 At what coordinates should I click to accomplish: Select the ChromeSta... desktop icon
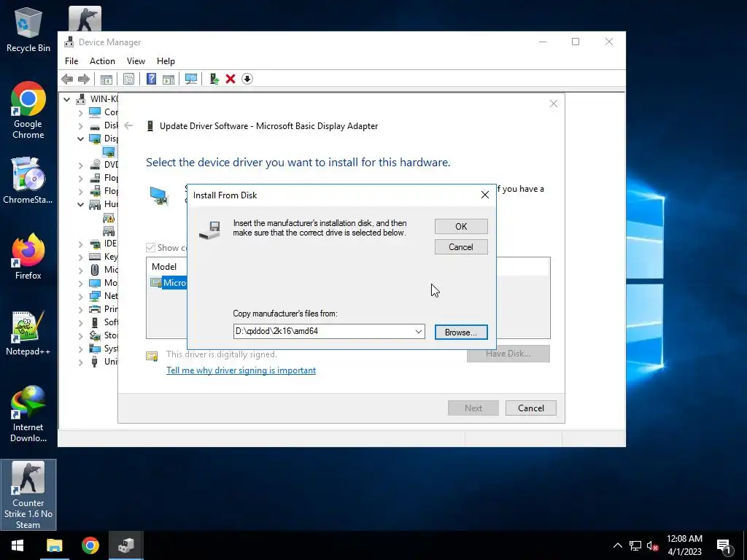(28, 181)
